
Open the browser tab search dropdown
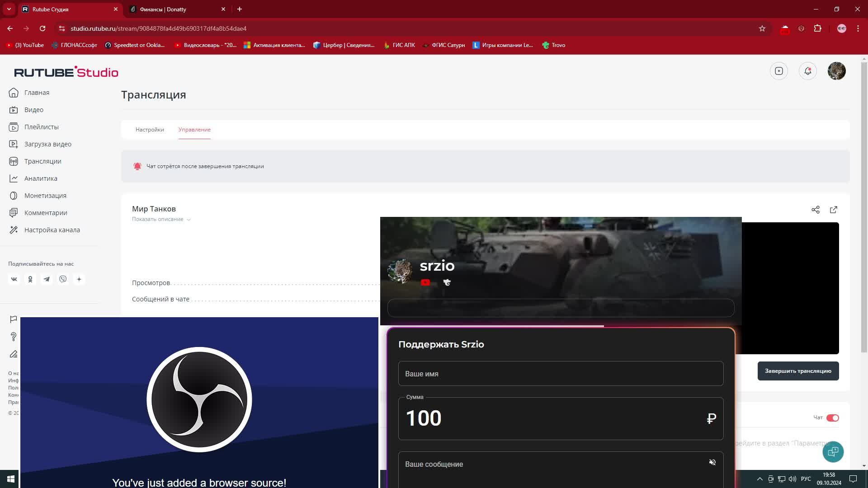point(9,9)
